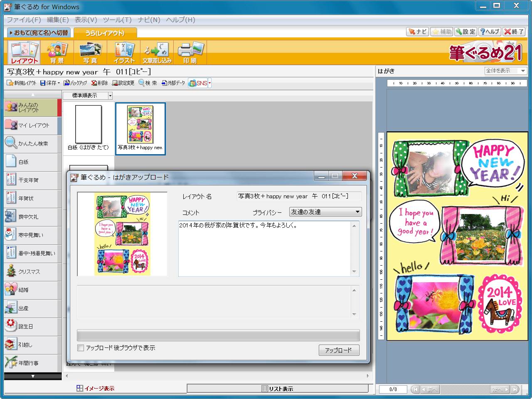This screenshot has width=532, height=399.
Task: Open the 写真 photo tool
Action: pyautogui.click(x=90, y=52)
